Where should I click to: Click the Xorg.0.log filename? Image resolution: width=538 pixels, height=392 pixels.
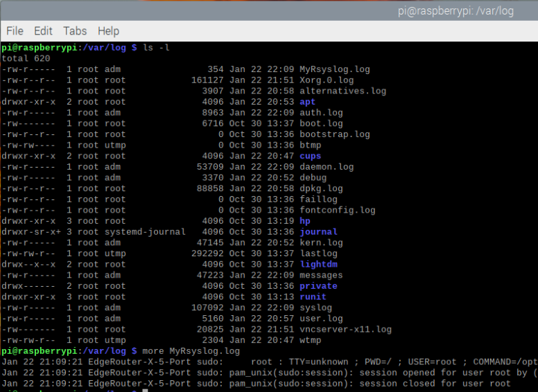pyautogui.click(x=327, y=80)
